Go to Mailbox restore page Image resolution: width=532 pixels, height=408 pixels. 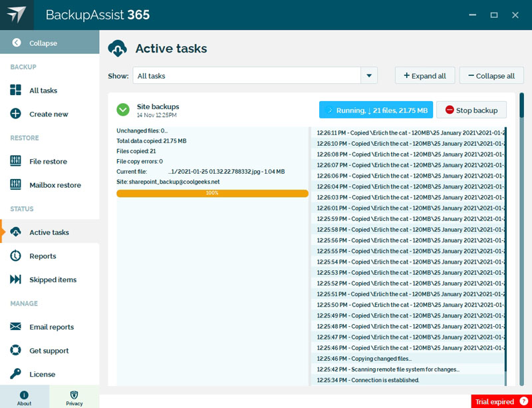tap(49, 185)
